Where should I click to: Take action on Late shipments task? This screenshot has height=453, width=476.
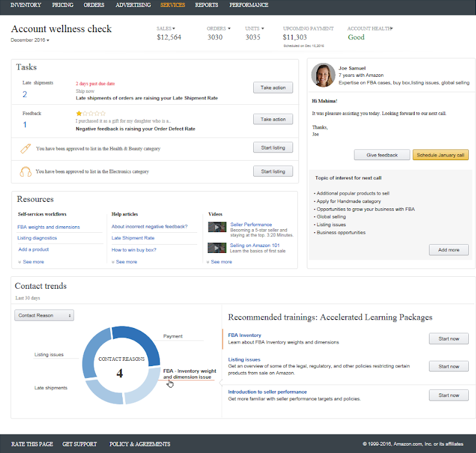[x=273, y=88]
